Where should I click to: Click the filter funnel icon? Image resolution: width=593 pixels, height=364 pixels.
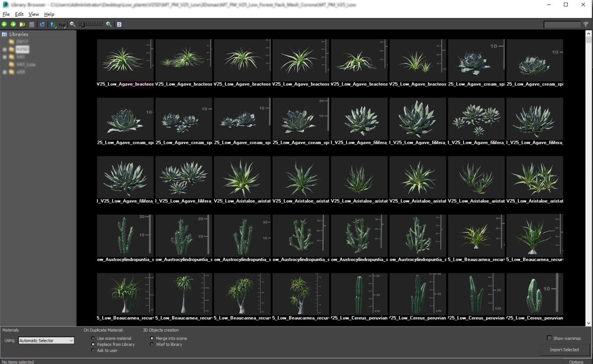tap(586, 25)
